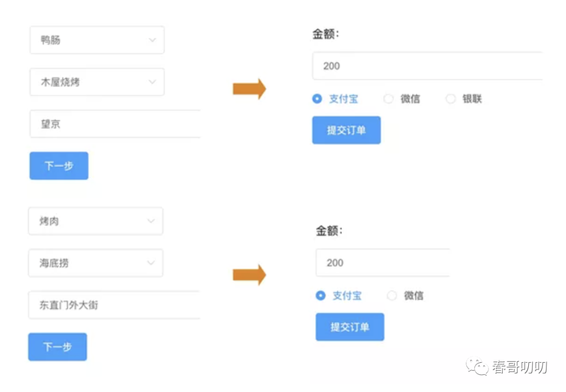Submit order in the form without 银联
This screenshot has height=392, width=566.
pos(350,327)
